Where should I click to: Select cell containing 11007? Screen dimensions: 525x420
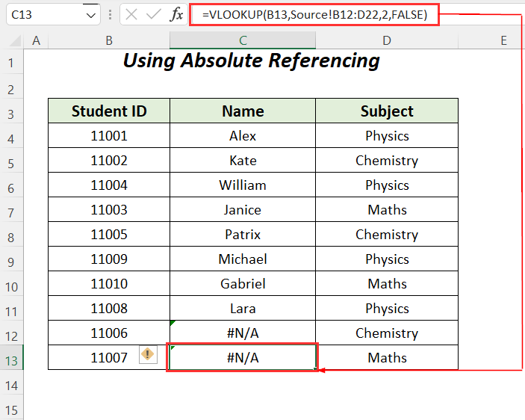click(x=109, y=357)
